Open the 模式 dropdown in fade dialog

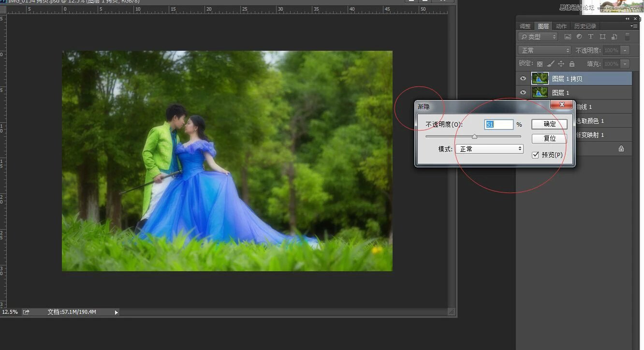(489, 149)
